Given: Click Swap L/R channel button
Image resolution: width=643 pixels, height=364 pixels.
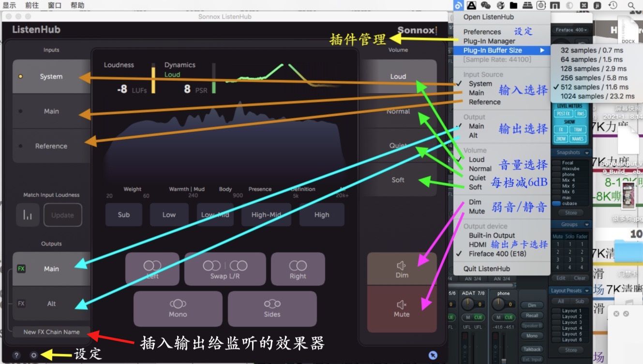Looking at the screenshot, I should pyautogui.click(x=225, y=269).
